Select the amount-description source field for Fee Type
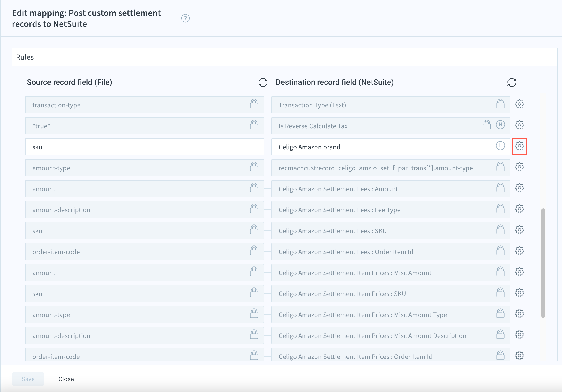 coord(137,210)
